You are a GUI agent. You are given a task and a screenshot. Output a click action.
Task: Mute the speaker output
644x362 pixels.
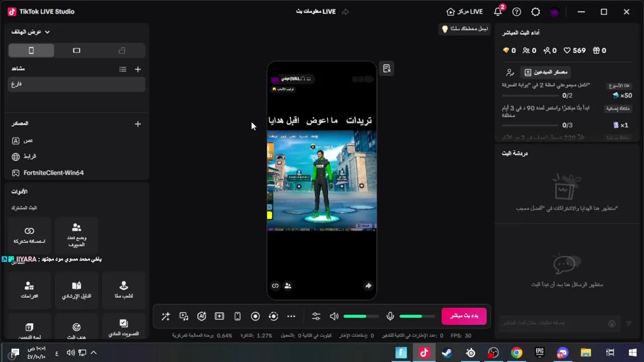pos(334,316)
